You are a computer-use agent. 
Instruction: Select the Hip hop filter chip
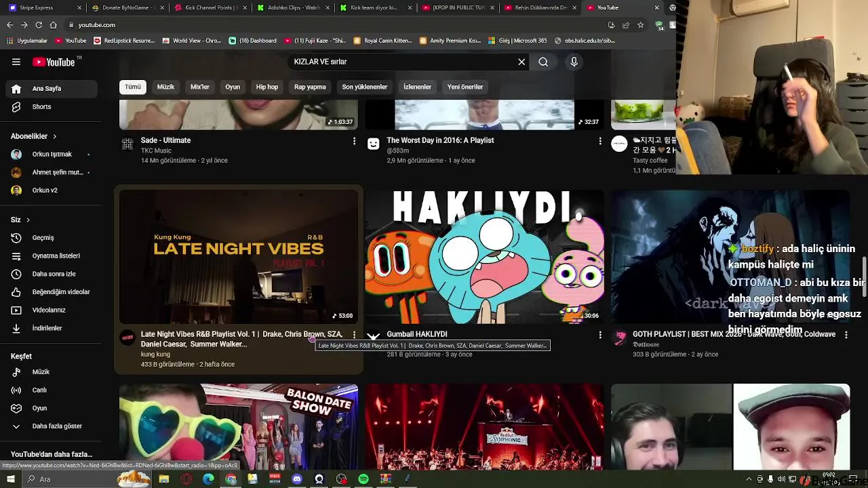[x=267, y=87]
